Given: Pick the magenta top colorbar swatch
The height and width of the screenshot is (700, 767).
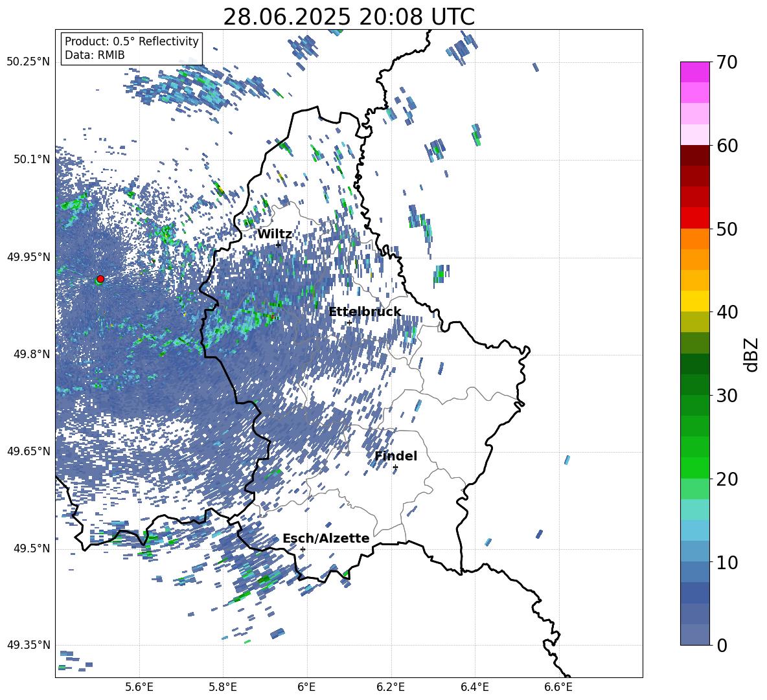Looking at the screenshot, I should (695, 72).
